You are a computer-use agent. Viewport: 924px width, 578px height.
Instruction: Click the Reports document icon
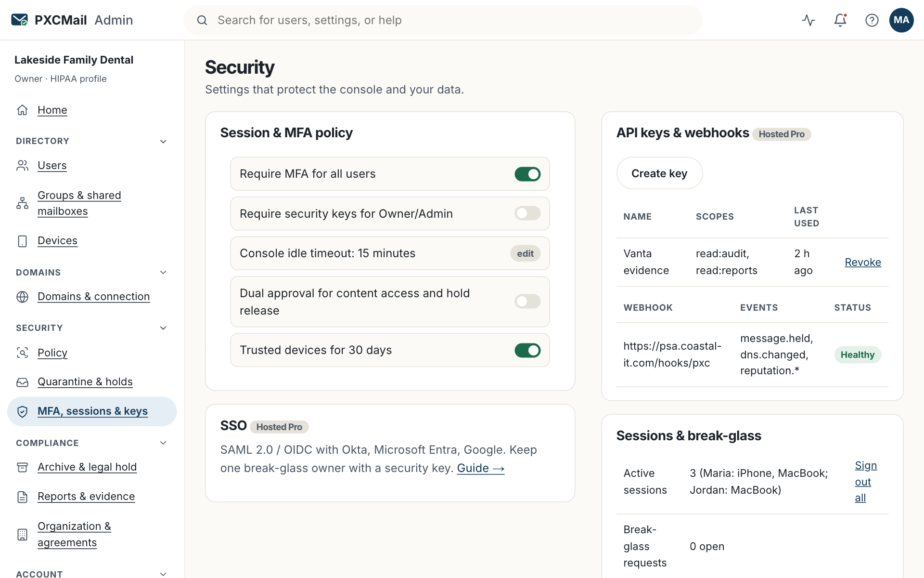point(23,497)
